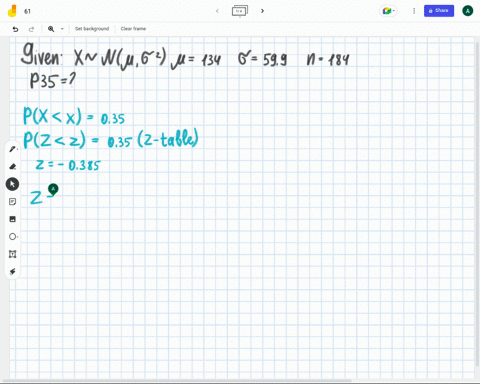Expand the zoom level dropdown arrow
Image resolution: width=480 pixels, height=384 pixels.
[x=62, y=29]
